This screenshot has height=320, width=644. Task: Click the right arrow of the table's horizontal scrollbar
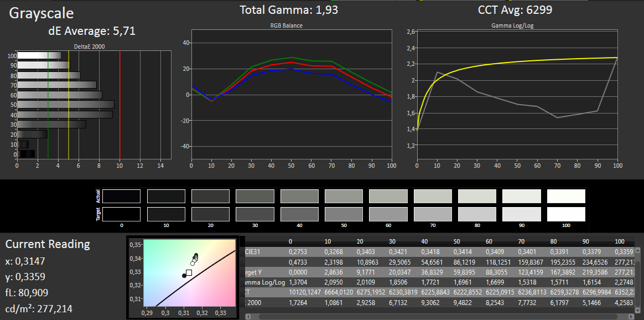(631, 316)
